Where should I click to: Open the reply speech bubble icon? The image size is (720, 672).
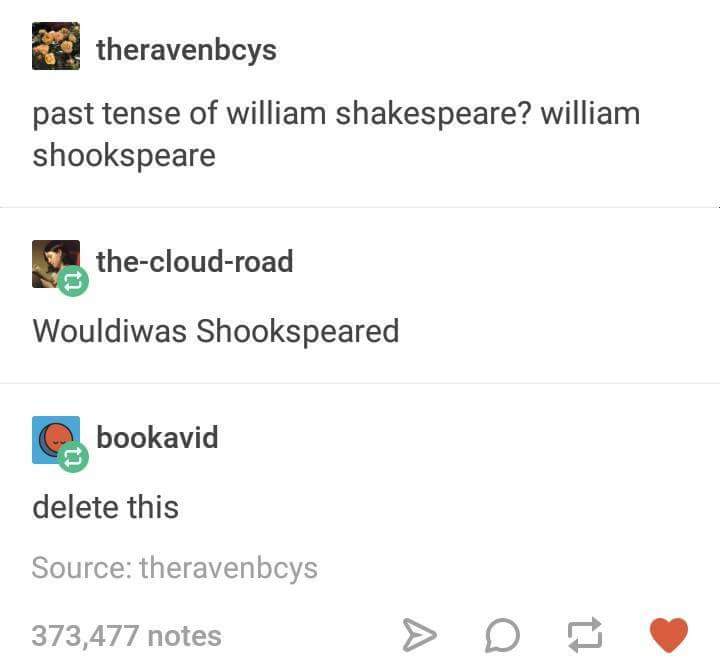(502, 635)
